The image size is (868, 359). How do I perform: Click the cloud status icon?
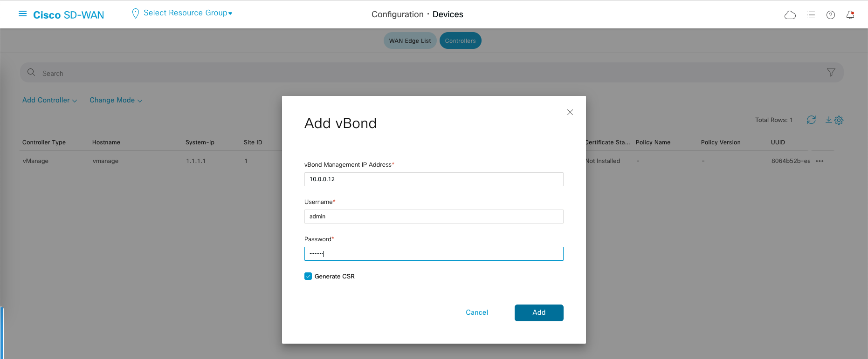790,15
